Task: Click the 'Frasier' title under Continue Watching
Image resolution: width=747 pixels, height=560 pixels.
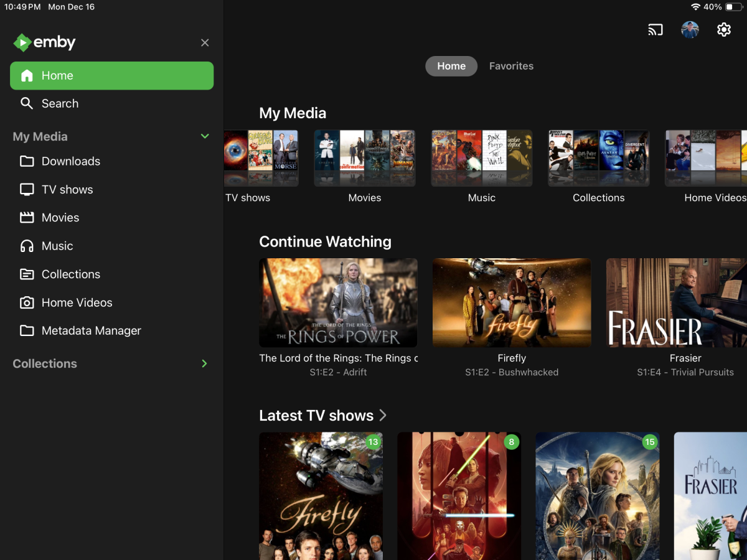Action: click(685, 358)
